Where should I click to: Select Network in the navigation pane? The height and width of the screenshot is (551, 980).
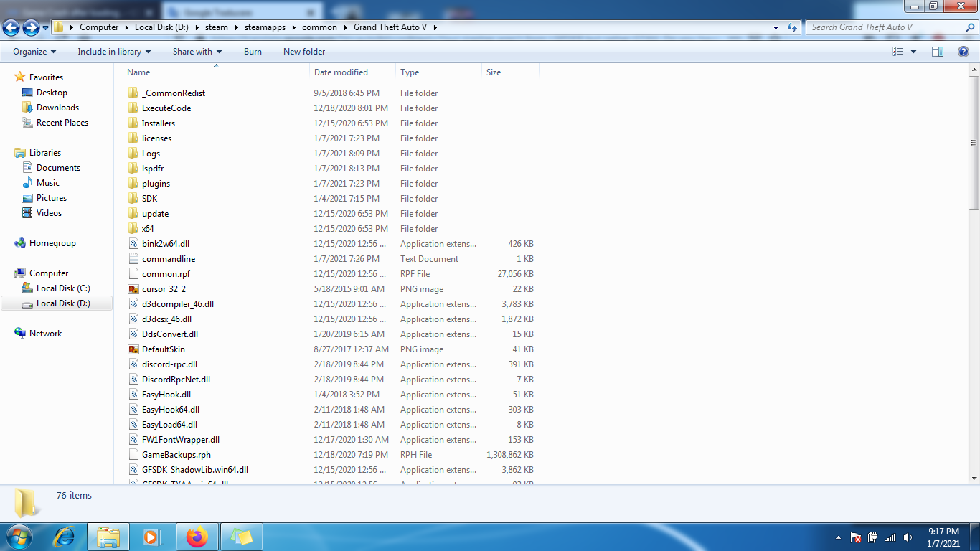tap(45, 334)
